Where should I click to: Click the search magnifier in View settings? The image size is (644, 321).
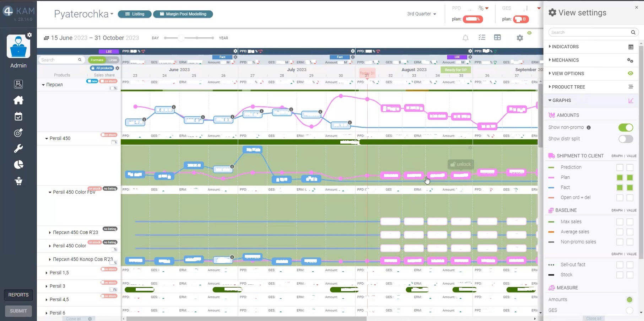[633, 32]
